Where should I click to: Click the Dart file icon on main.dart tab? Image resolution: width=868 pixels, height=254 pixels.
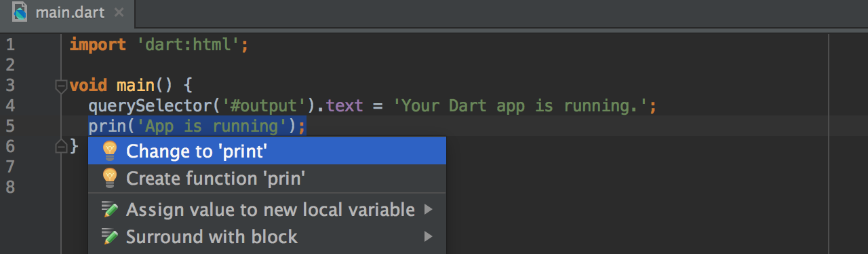[x=20, y=12]
